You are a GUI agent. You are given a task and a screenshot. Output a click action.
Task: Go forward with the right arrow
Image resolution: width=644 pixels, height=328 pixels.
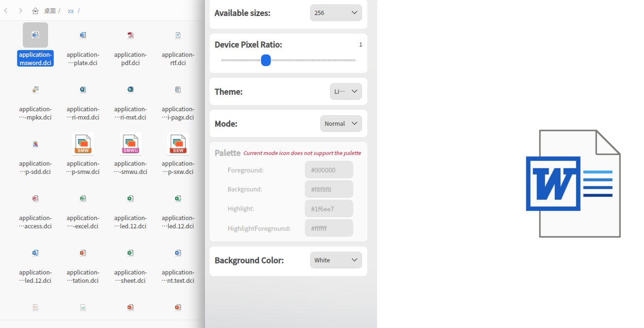click(20, 11)
